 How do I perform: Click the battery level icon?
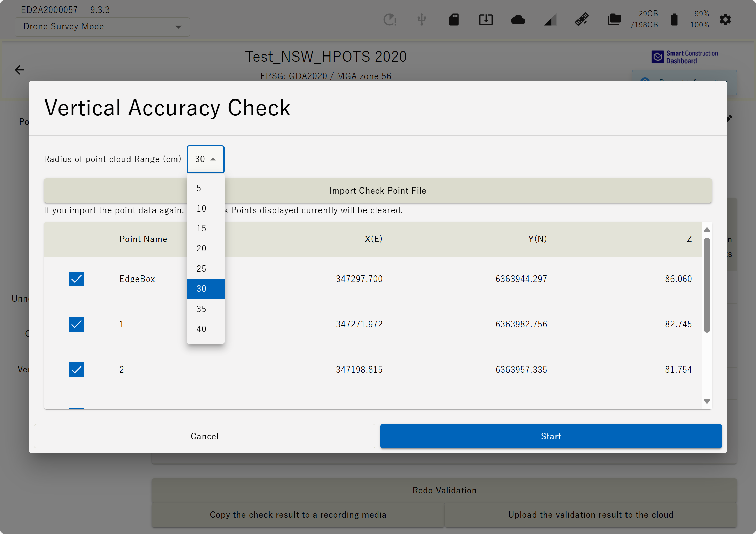(x=674, y=20)
